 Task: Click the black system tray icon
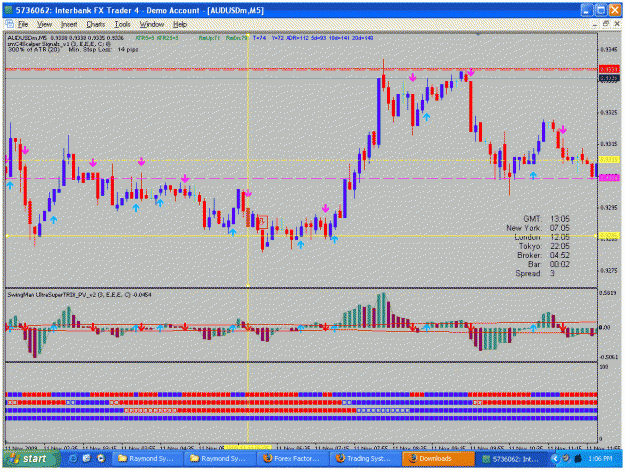click(578, 459)
